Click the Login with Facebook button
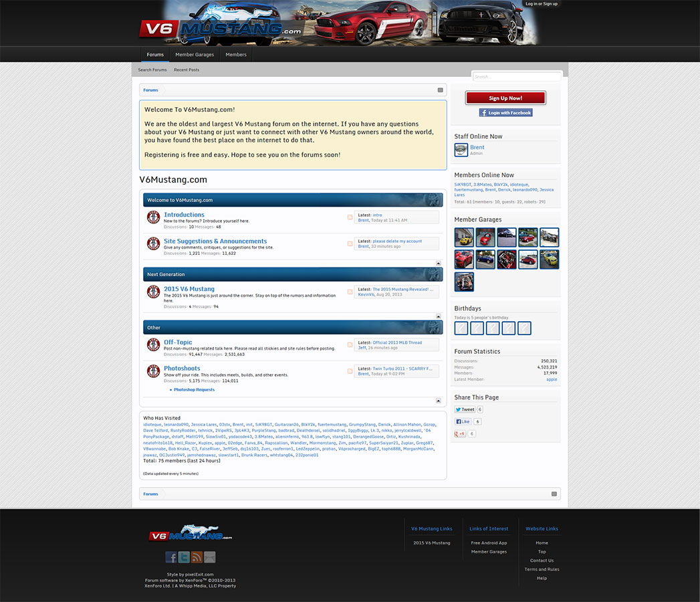The image size is (700, 602). [x=506, y=113]
